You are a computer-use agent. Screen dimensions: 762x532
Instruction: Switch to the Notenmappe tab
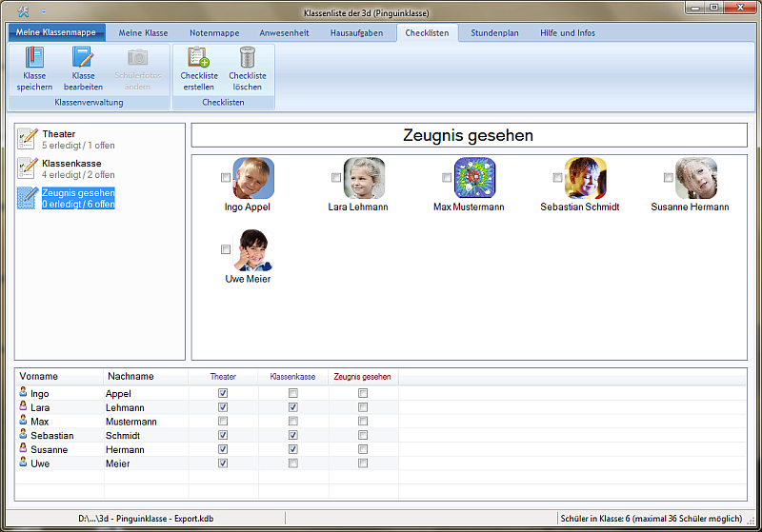[213, 33]
